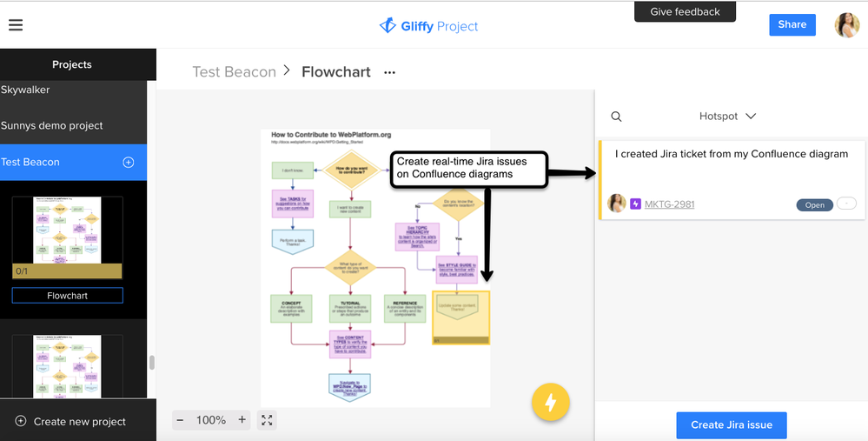Click the 'How to Contribute to WebPlatform.org' title
This screenshot has height=441, width=868.
(x=331, y=135)
